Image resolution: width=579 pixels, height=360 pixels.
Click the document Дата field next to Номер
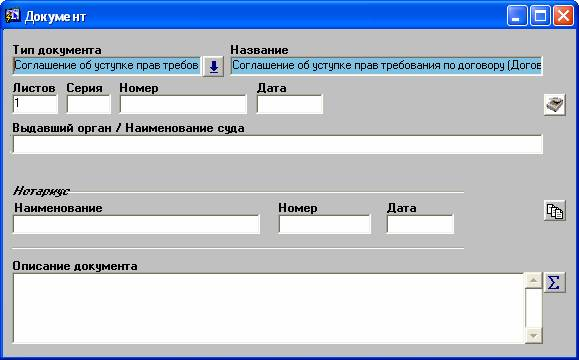(290, 104)
